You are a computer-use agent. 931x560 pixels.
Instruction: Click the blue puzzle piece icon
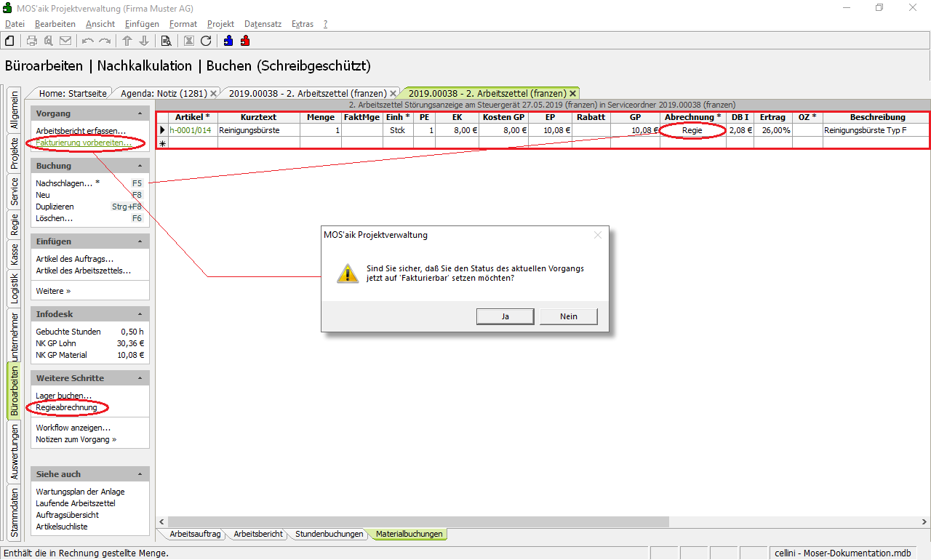(228, 41)
